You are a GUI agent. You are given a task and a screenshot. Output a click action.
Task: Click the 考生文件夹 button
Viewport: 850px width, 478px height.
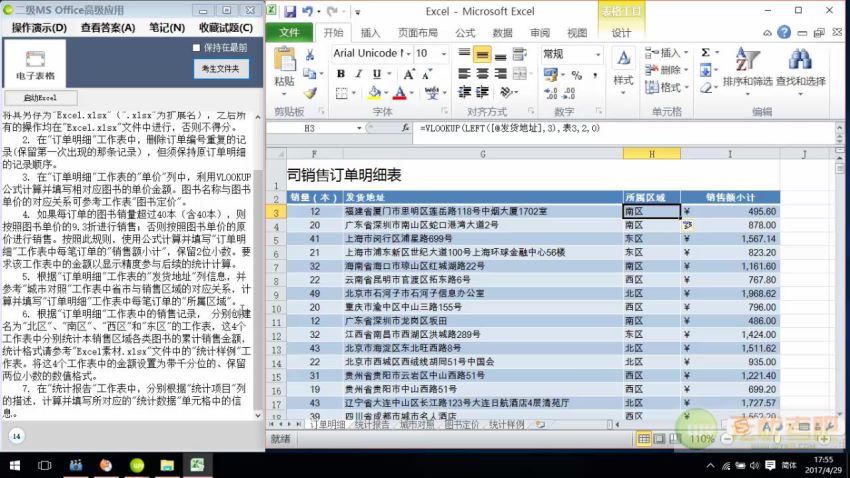pyautogui.click(x=221, y=69)
